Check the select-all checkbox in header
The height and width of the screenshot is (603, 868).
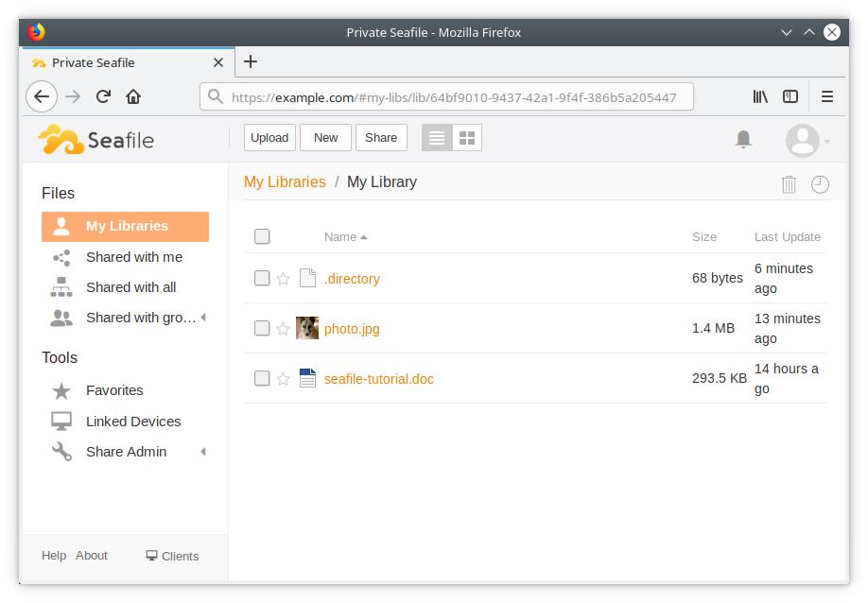262,236
